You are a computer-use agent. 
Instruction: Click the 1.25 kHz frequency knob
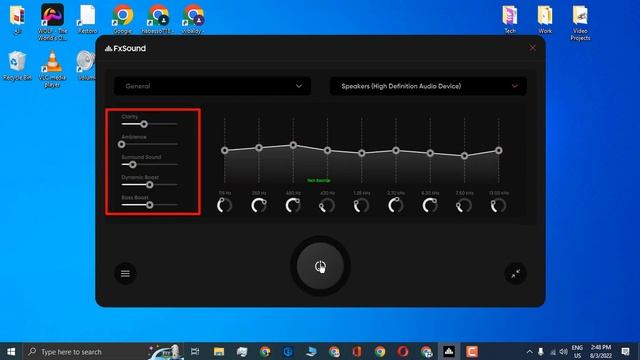tap(361, 205)
